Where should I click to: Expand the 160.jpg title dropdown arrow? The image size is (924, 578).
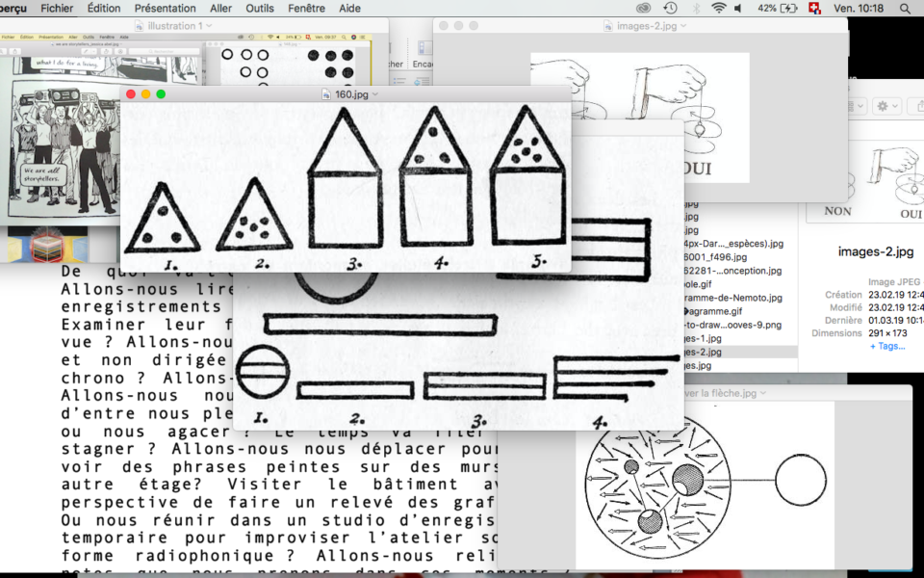(x=375, y=94)
